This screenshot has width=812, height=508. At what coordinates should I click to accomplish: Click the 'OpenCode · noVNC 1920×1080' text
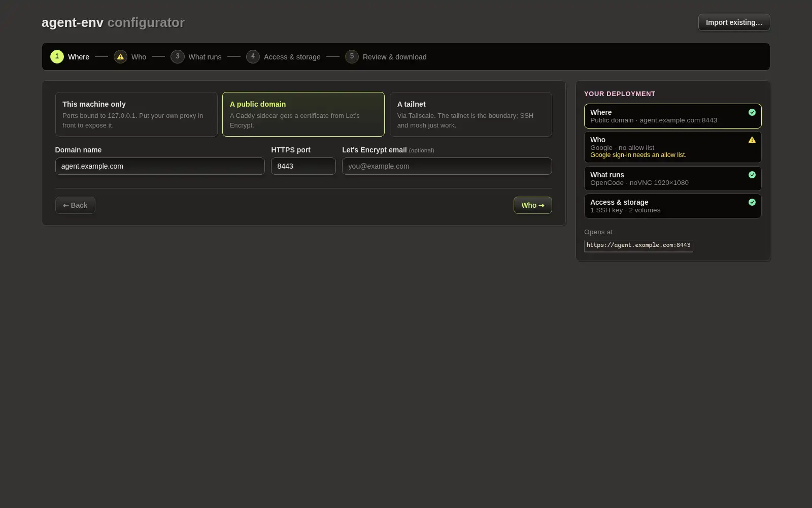[x=639, y=183]
